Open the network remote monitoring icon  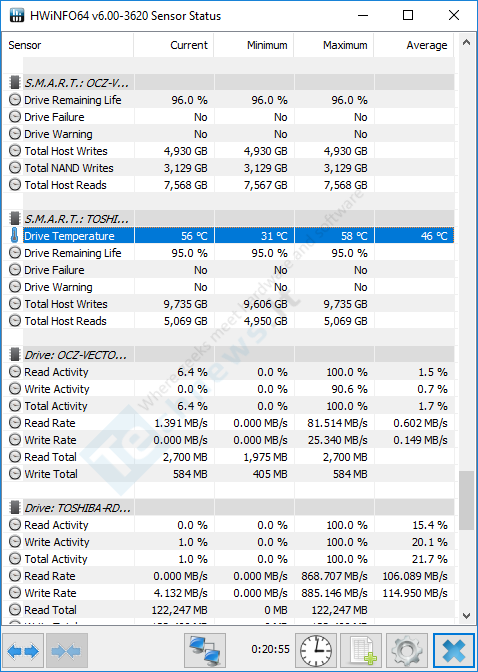(x=205, y=651)
